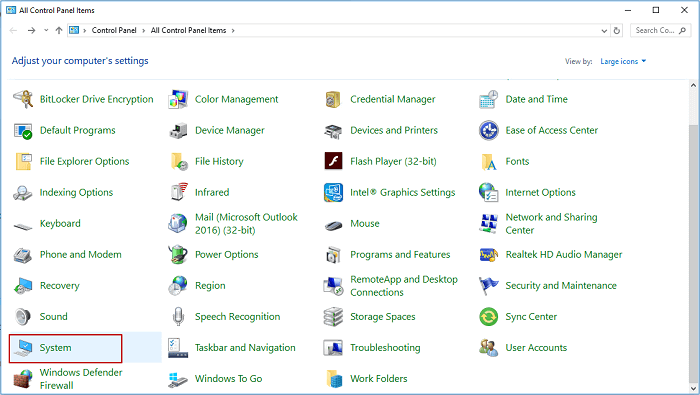This screenshot has height=395, width=700.
Task: Click the File Explorer Options folder icon
Action: tap(23, 161)
